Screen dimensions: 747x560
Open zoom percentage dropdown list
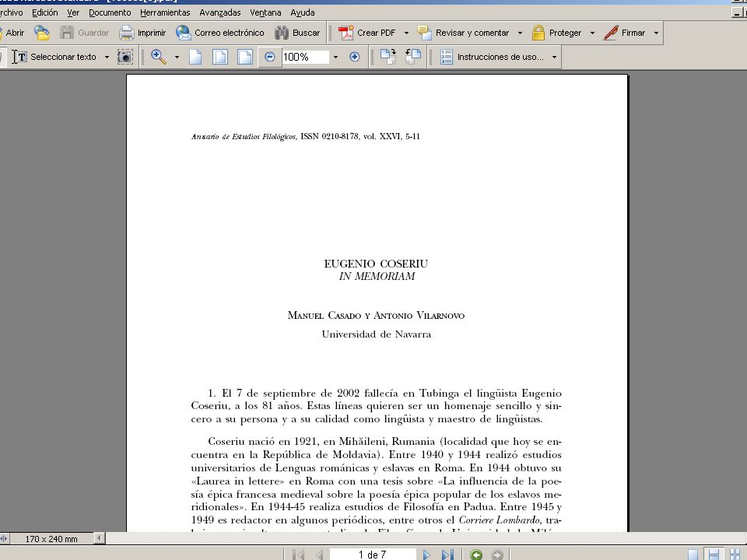335,57
